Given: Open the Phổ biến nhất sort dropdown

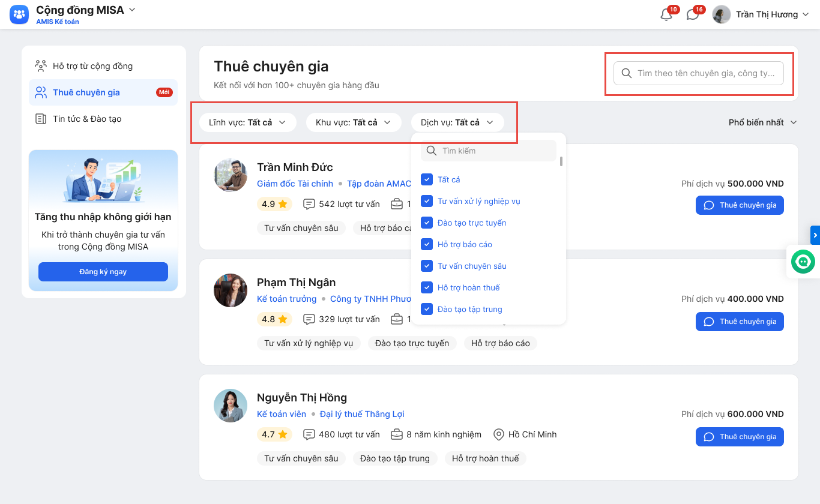Looking at the screenshot, I should [763, 122].
